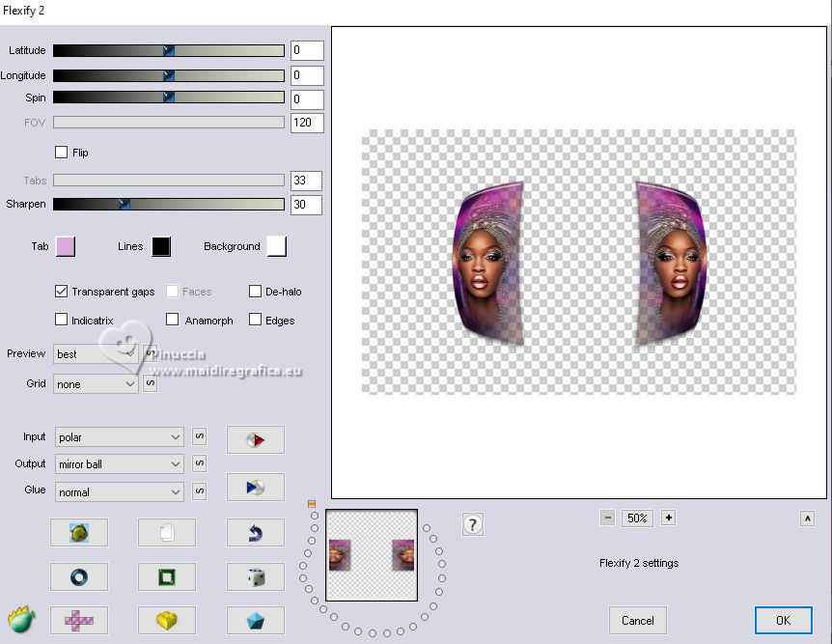Open the Glue mode dropdown
Screen dimensions: 832x644
(x=120, y=492)
